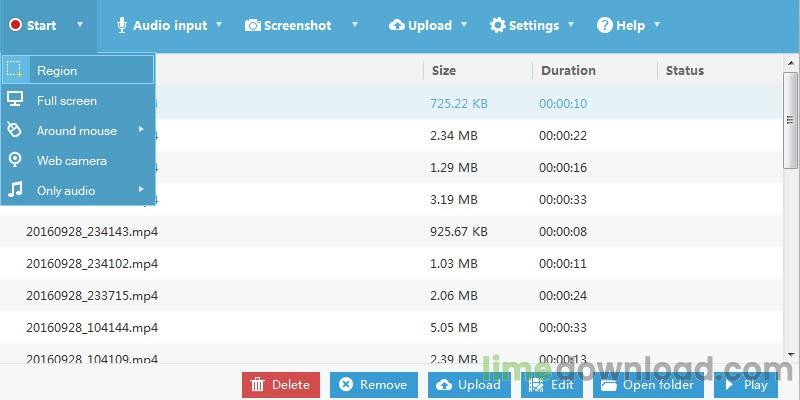The height and width of the screenshot is (400, 800).
Task: Select file 20160928_234143.mp4 in list
Action: tap(92, 232)
